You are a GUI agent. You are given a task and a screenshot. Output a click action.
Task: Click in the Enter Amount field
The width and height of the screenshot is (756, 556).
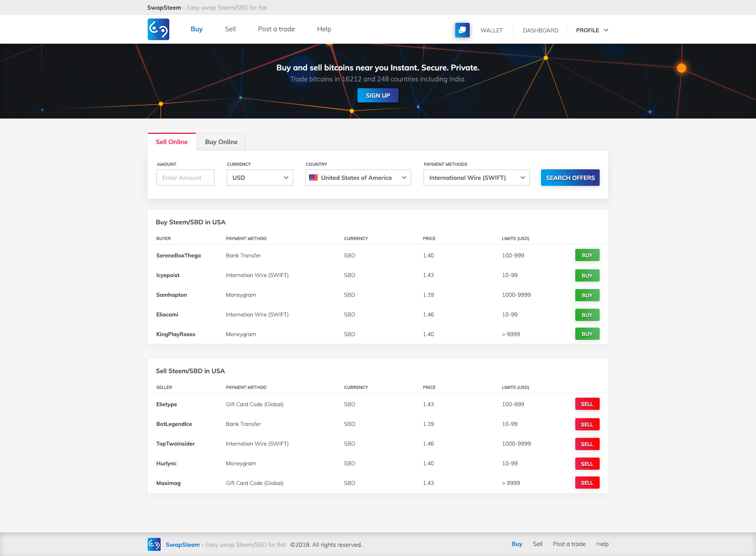click(185, 178)
